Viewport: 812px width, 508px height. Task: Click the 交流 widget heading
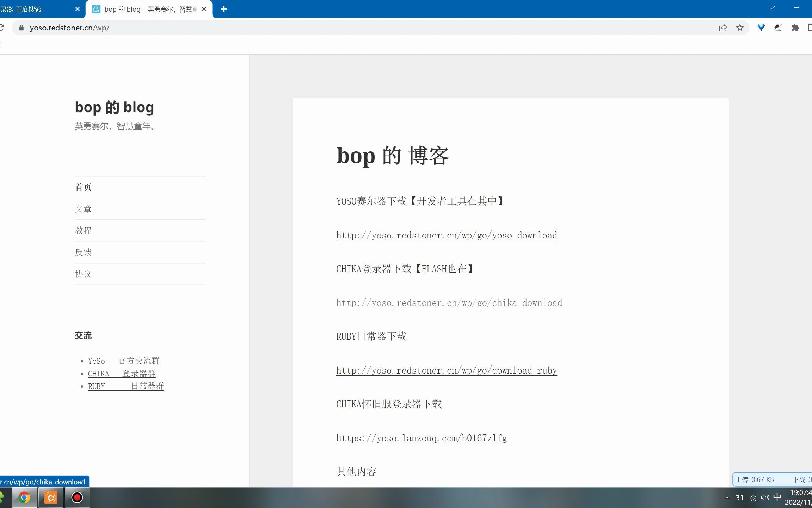click(x=83, y=335)
